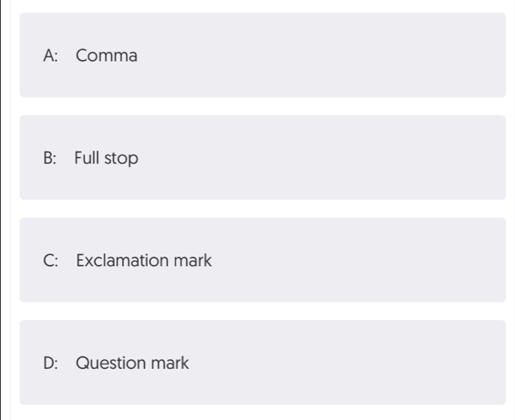The height and width of the screenshot is (420, 515).
Task: Click the "Question mark" text
Action: 132,363
